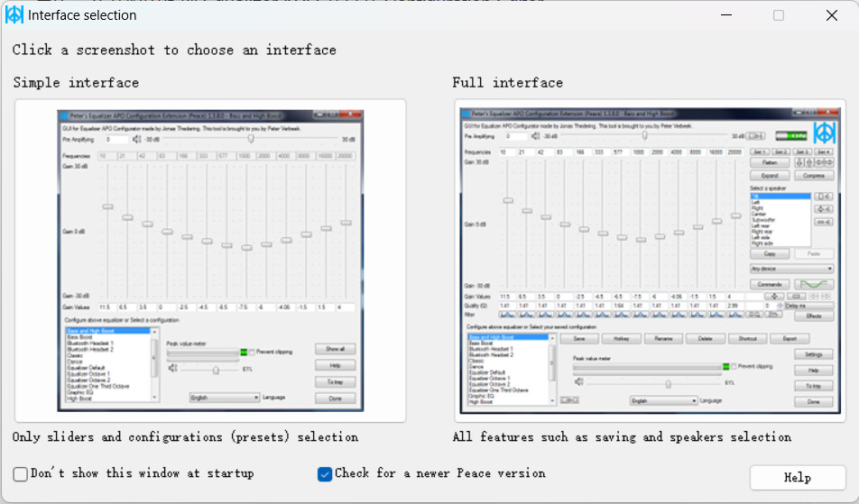Choose the Full interface screenshot
Screen dimensions: 859x504
[x=650, y=261]
